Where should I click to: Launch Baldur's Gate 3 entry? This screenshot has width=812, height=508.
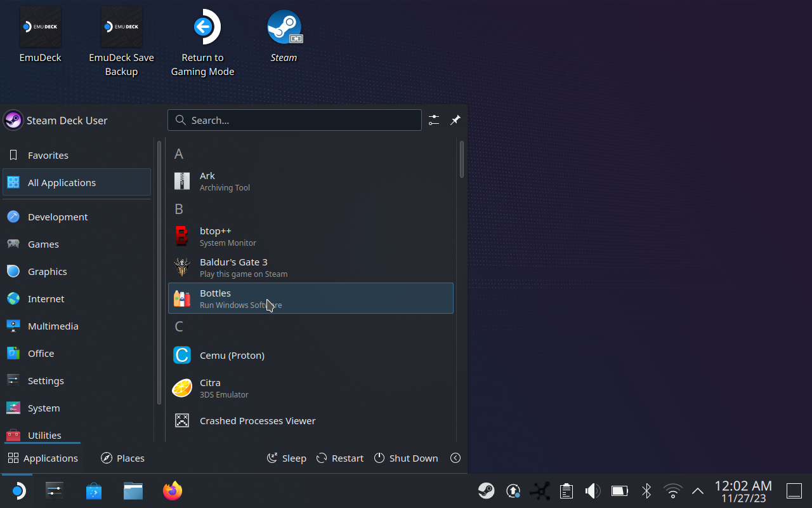pyautogui.click(x=311, y=267)
